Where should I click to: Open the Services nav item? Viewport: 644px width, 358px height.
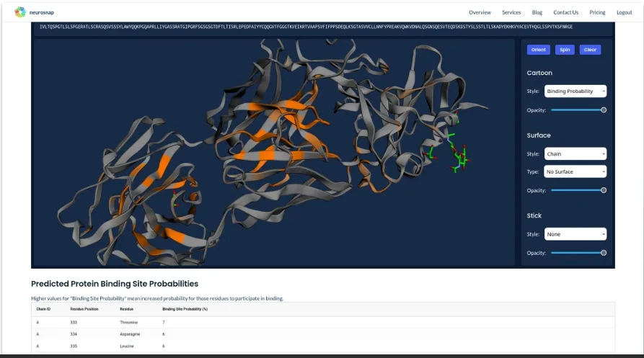coord(511,12)
